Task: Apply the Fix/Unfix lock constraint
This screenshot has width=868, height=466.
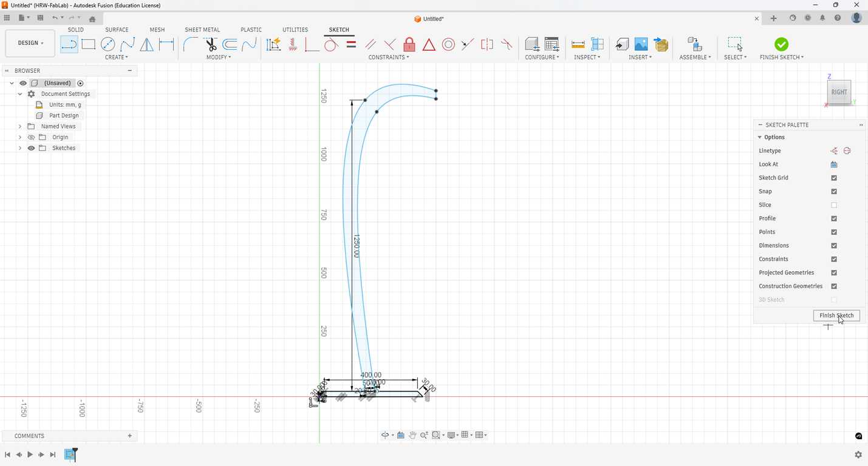Action: 409,44
